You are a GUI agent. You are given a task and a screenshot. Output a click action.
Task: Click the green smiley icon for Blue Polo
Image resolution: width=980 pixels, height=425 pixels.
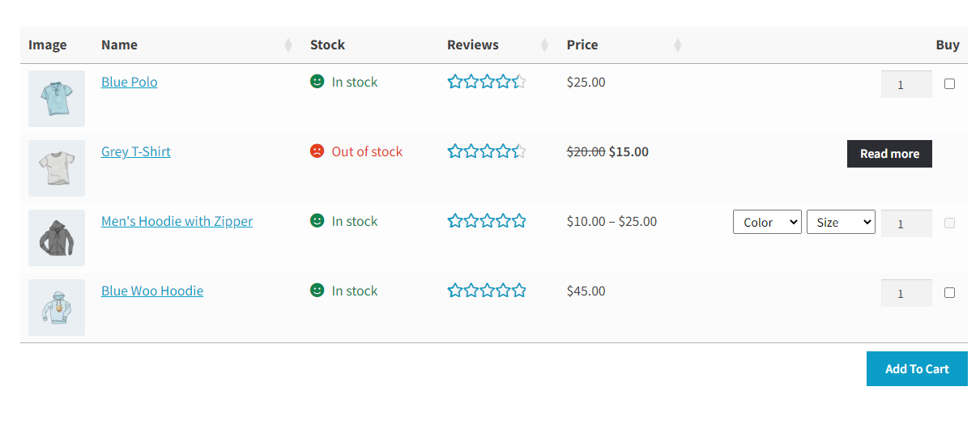point(317,81)
